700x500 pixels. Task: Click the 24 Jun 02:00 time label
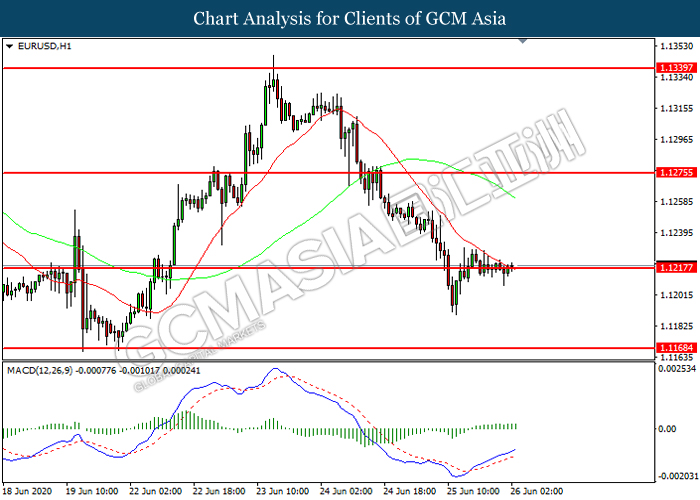(x=346, y=491)
